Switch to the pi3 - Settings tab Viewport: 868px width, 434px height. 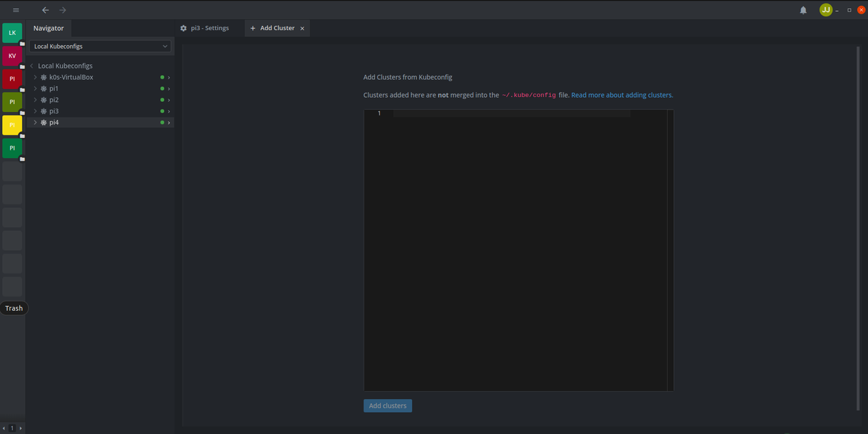click(x=205, y=28)
